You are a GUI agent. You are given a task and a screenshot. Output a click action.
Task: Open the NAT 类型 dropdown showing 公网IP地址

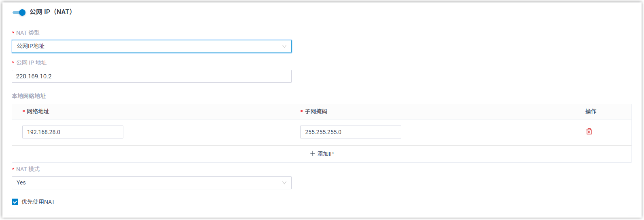click(146, 46)
